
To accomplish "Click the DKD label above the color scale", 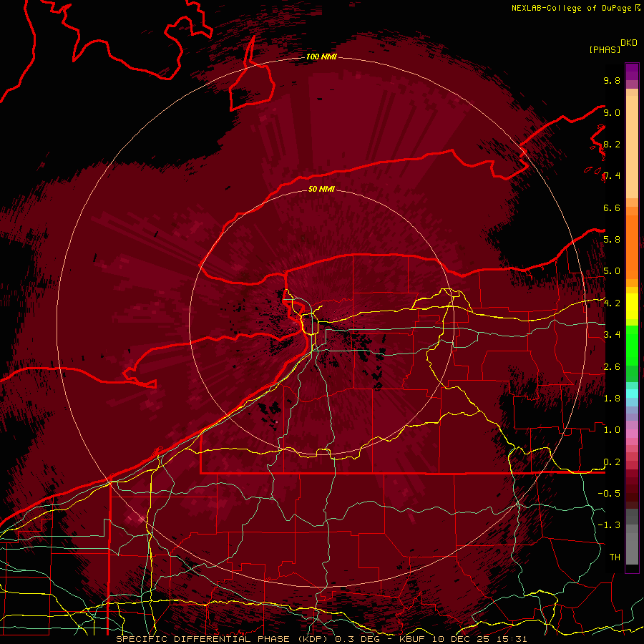I will 629,43.
